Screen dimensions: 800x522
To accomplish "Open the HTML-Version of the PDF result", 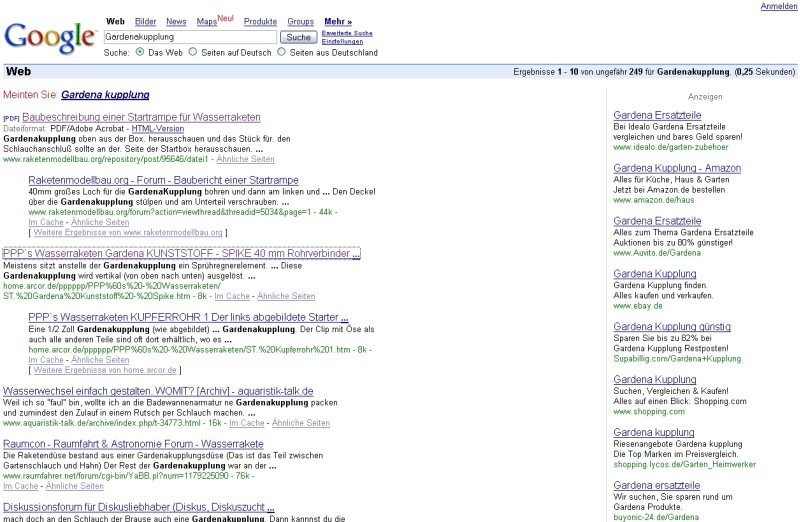I will tap(158, 129).
